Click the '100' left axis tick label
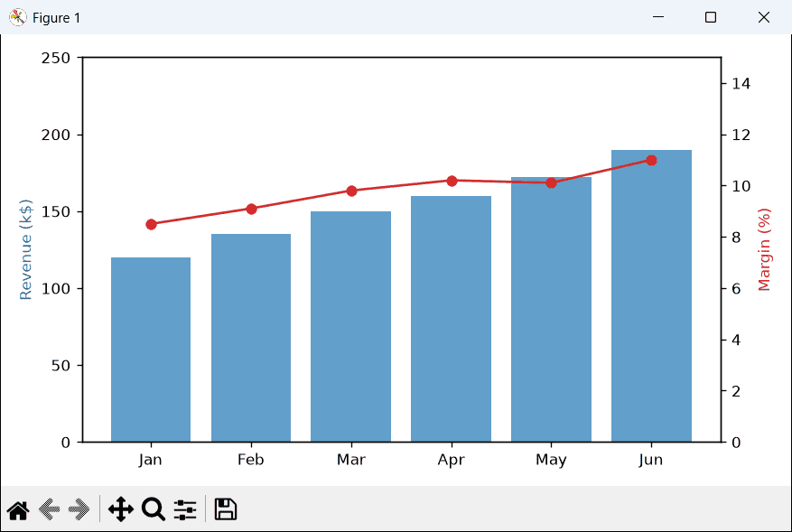Viewport: 792px width, 532px height. click(x=56, y=288)
